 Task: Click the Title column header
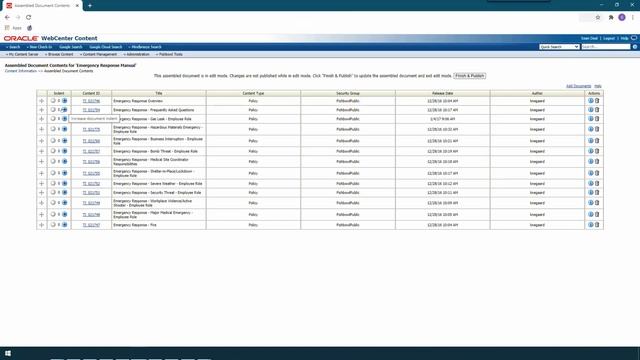click(159, 93)
